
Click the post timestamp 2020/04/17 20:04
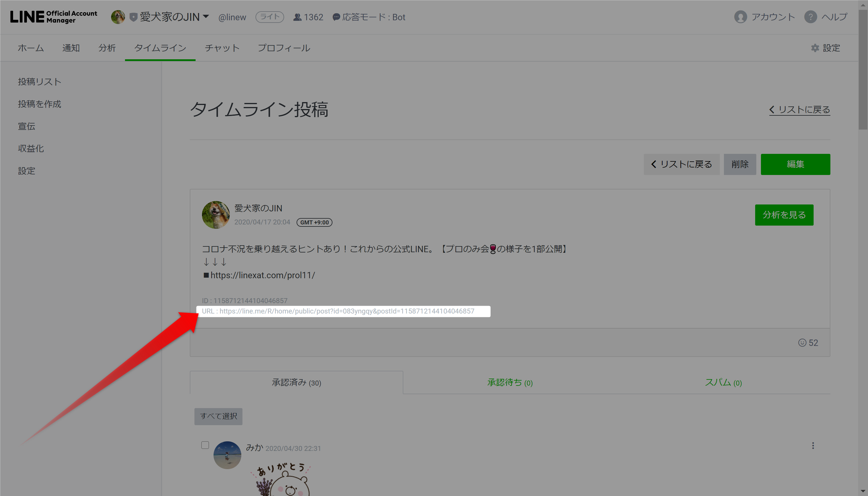[262, 222]
